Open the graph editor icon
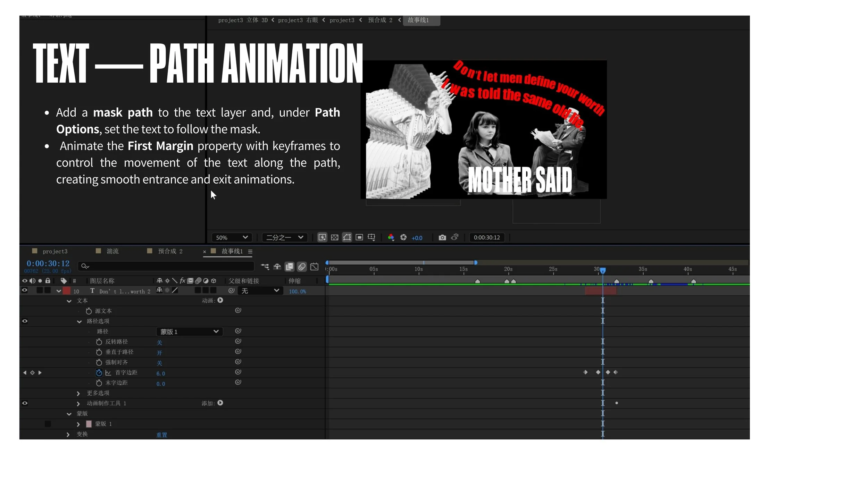The height and width of the screenshot is (488, 868). pyautogui.click(x=314, y=267)
